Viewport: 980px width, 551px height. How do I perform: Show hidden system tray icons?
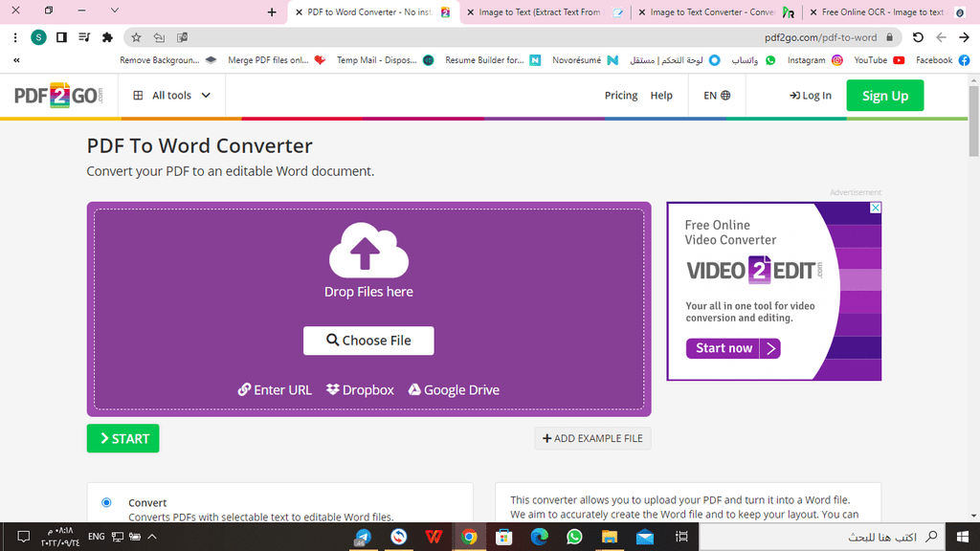(x=152, y=537)
